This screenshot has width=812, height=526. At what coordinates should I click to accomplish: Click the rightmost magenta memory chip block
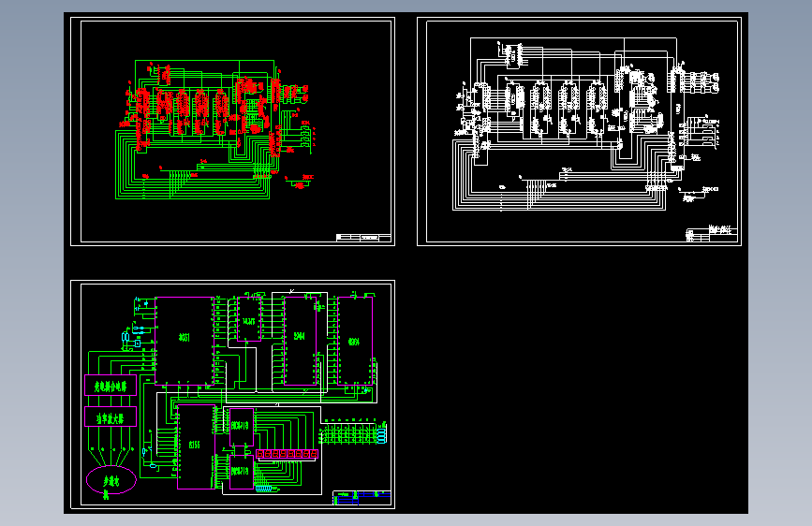(x=355, y=341)
